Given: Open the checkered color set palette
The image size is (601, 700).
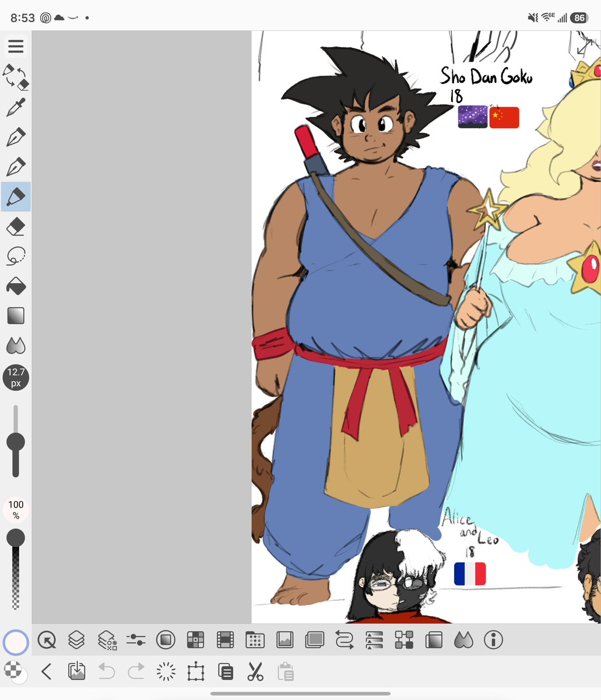Looking at the screenshot, I should (x=195, y=640).
